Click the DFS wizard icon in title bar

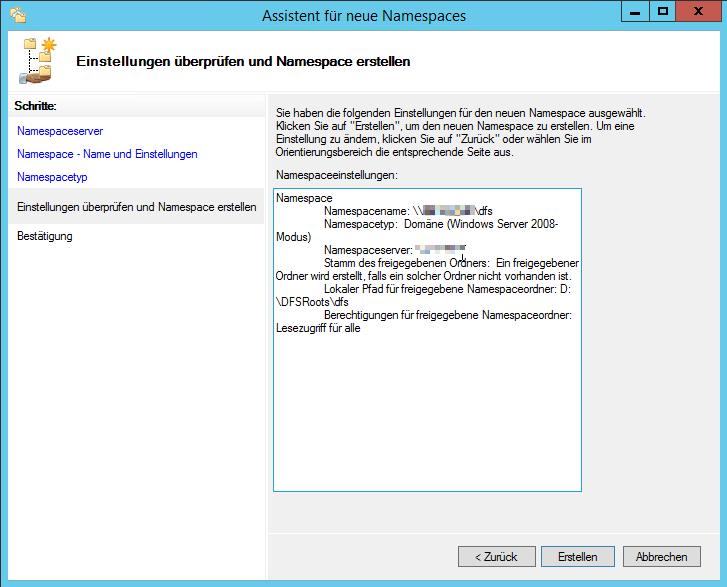[17, 15]
